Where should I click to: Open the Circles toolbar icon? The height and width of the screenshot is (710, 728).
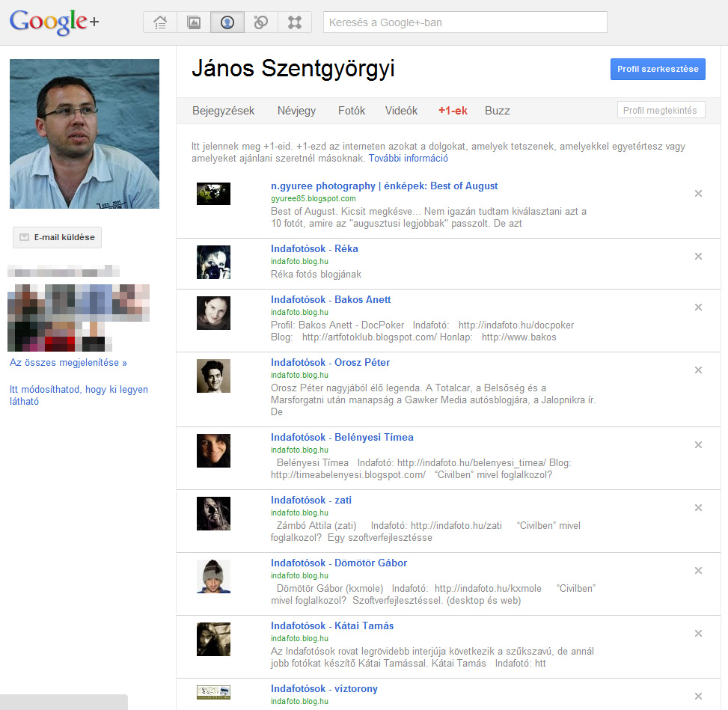point(261,22)
